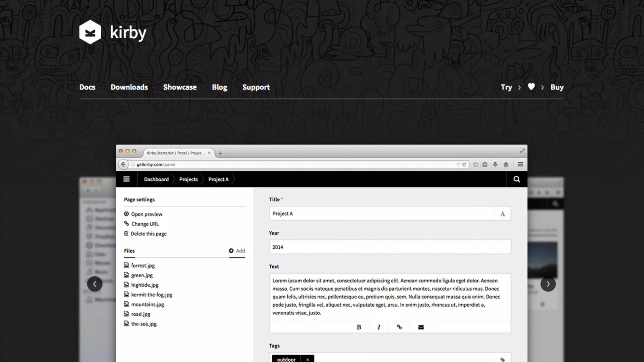644x362 pixels.
Task: Click Delete this page link
Action: pyautogui.click(x=148, y=233)
